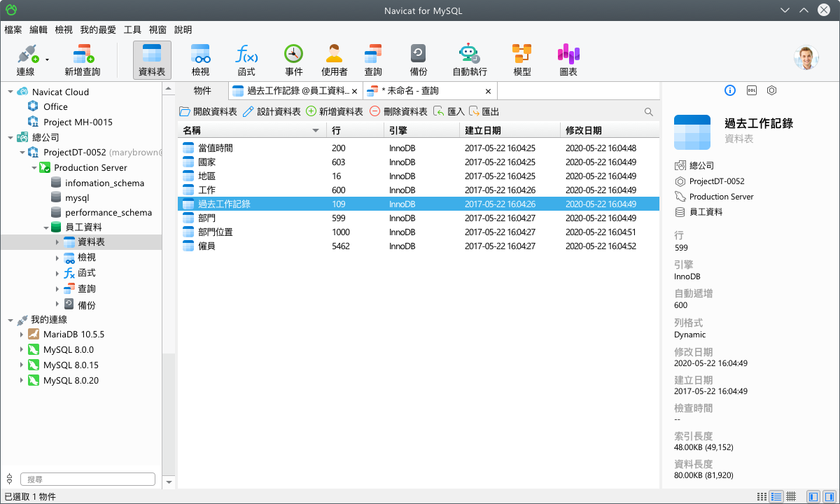Select the performance_schema database

coord(108,212)
